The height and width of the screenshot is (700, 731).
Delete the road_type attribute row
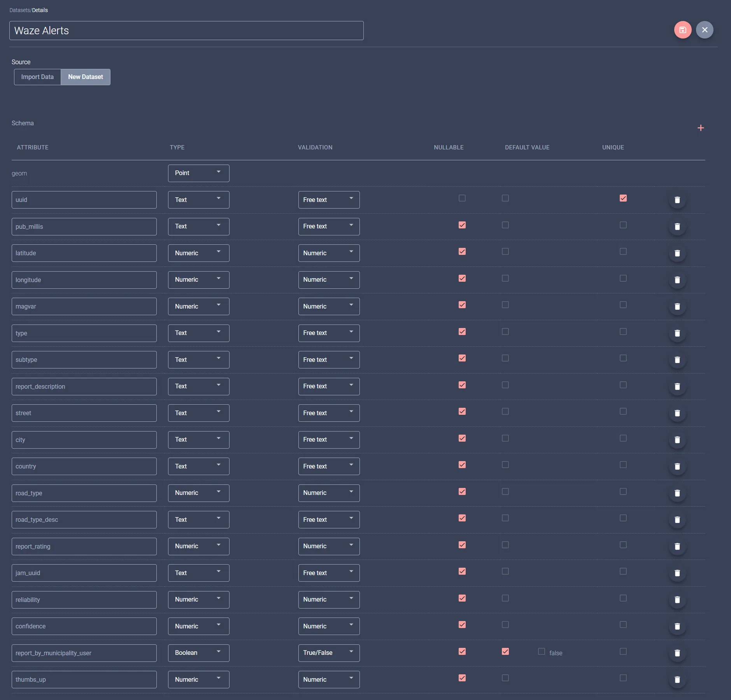677,493
